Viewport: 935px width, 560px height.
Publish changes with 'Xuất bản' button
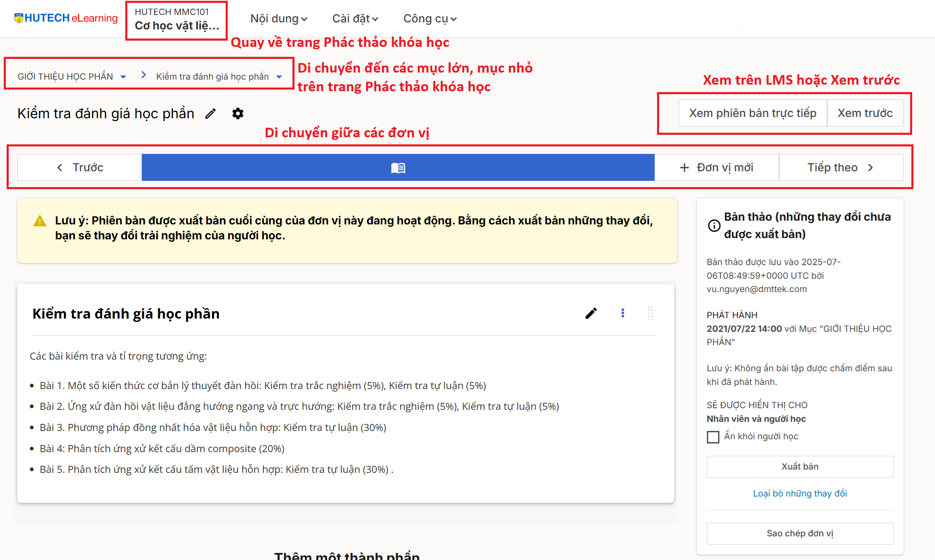click(x=800, y=467)
